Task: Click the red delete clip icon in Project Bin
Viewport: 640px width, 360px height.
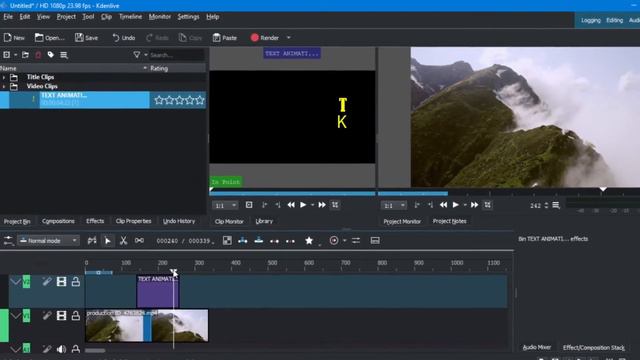Action: [x=38, y=55]
